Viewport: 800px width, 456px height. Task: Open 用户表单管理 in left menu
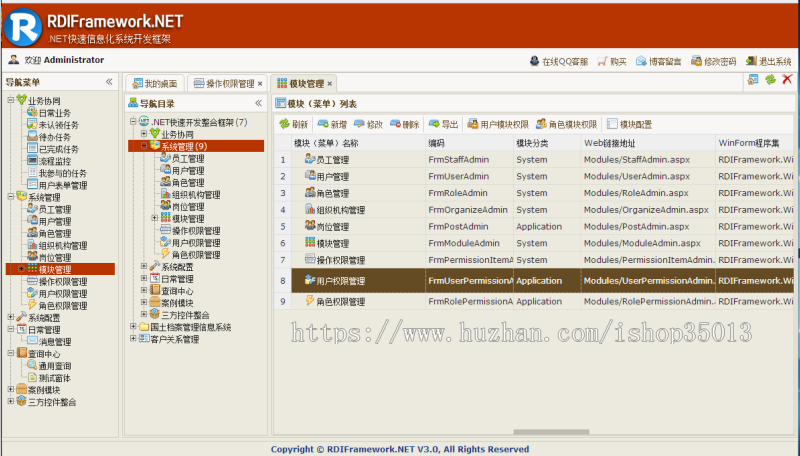63,186
